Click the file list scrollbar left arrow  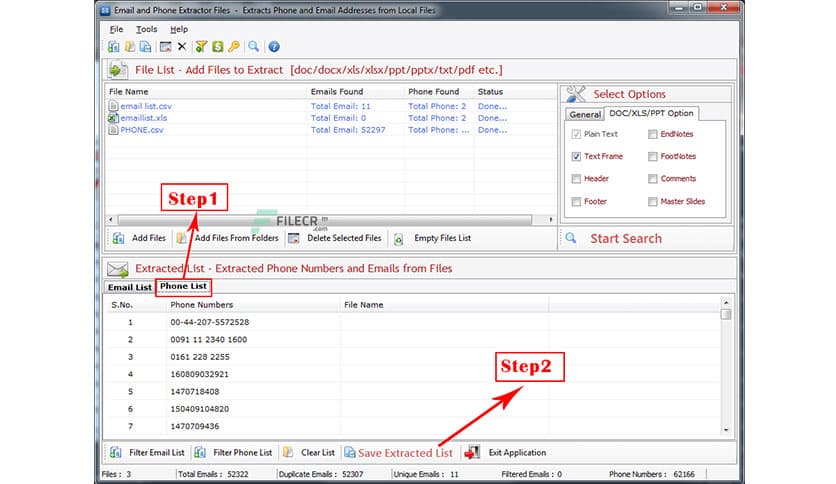(110, 220)
